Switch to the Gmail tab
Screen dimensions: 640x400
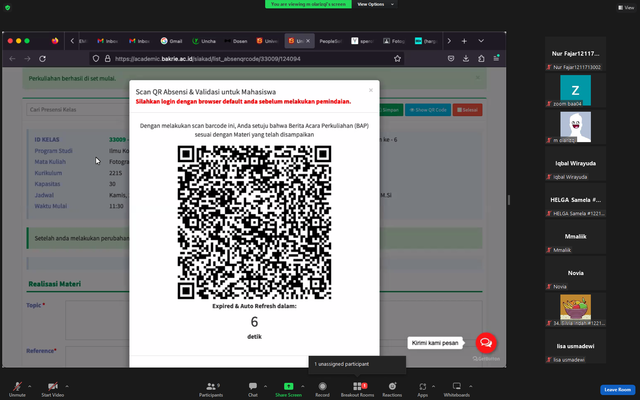171,41
